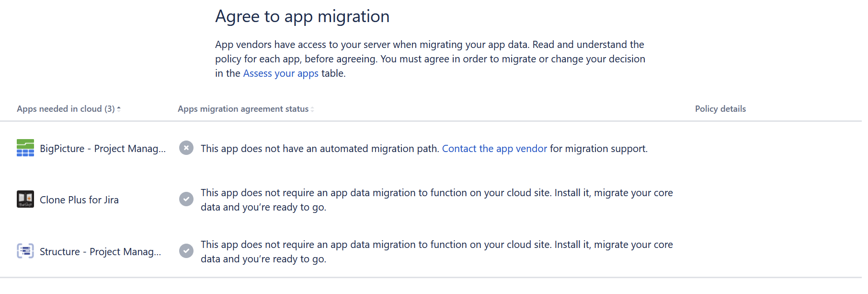Open the Assess your apps link
The width and height of the screenshot is (868, 294).
(x=281, y=73)
